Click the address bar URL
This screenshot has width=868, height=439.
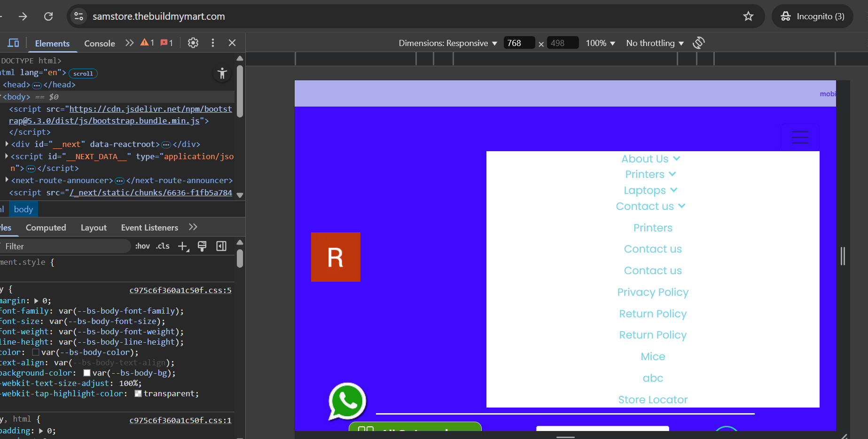point(159,16)
